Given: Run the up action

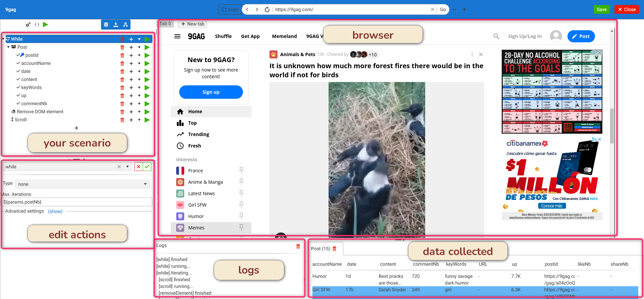Looking at the screenshot, I should click(147, 96).
